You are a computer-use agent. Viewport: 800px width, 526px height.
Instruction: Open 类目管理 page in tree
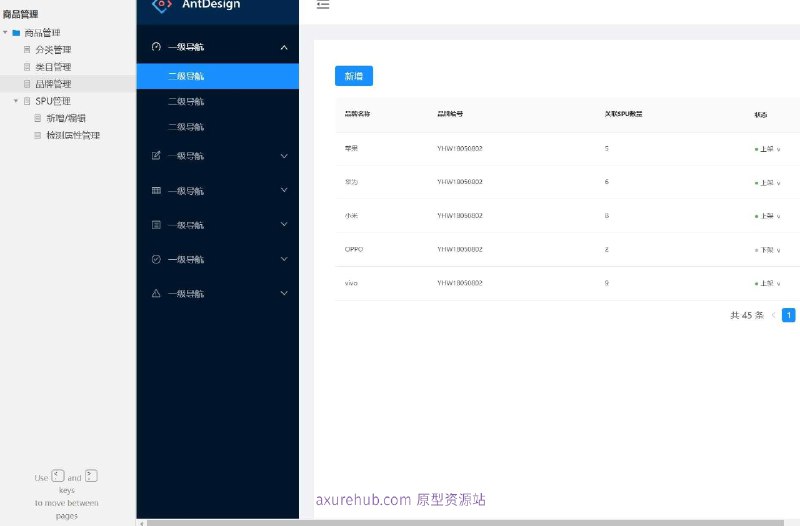pyautogui.click(x=53, y=67)
